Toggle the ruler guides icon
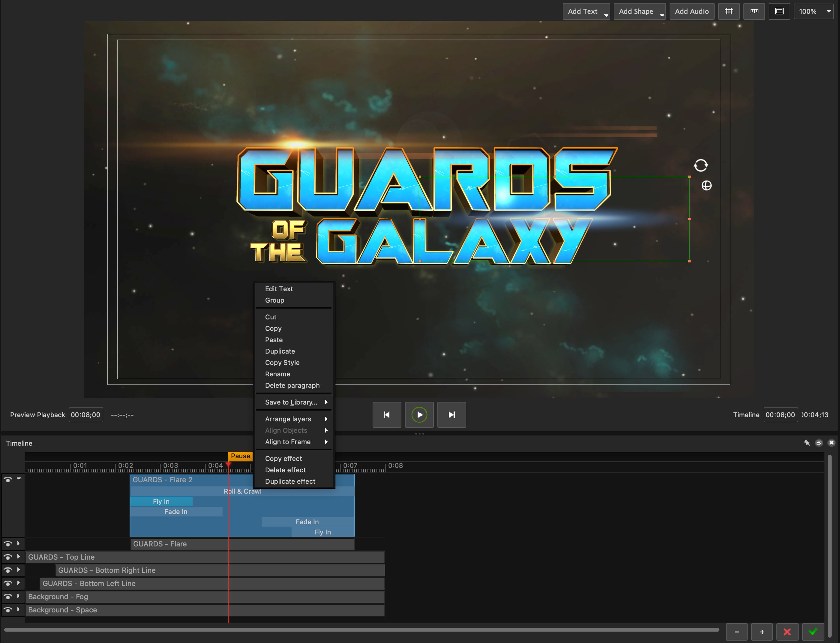The width and height of the screenshot is (840, 643). pos(754,11)
